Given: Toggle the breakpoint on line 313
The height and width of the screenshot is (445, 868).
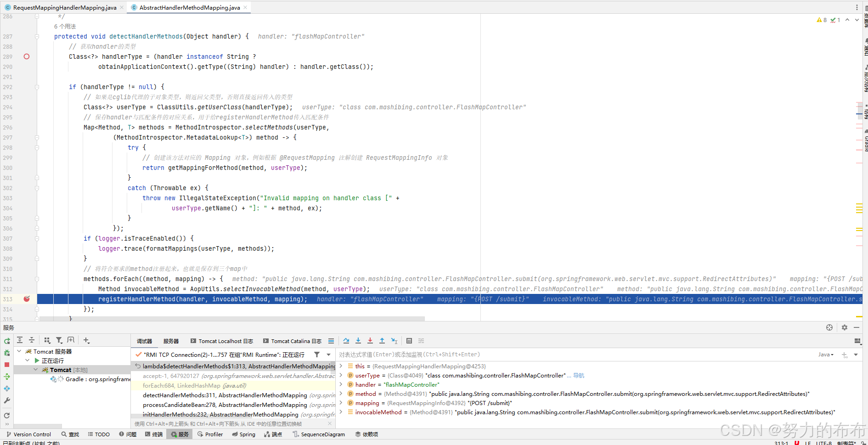Looking at the screenshot, I should pyautogui.click(x=27, y=299).
